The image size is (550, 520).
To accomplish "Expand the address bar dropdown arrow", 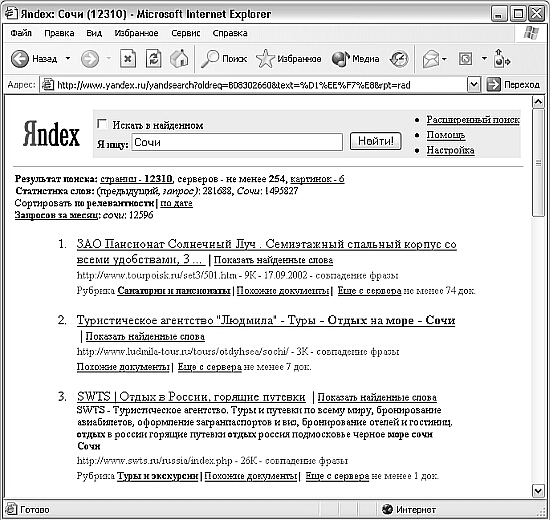I will coord(474,85).
